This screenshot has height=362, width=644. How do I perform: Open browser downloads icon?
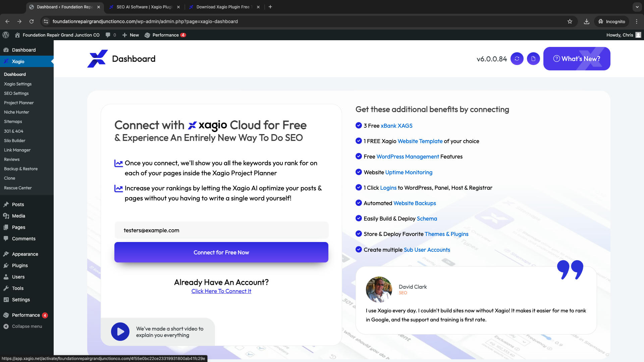click(587, 21)
